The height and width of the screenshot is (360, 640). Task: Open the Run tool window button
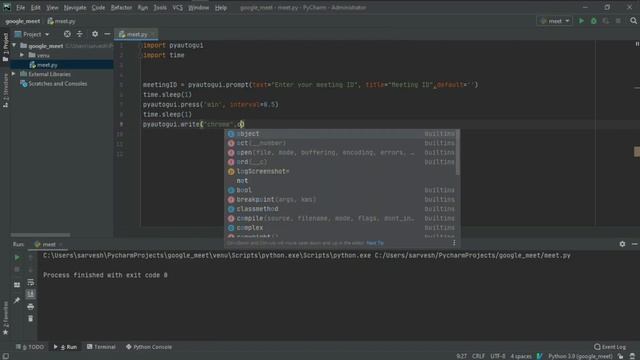point(65,347)
